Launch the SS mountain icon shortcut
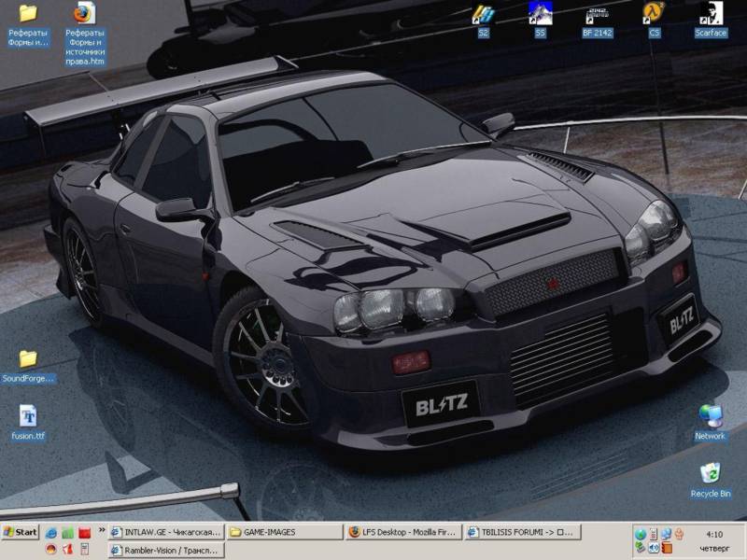Viewport: 747px width, 560px height. pyautogui.click(x=541, y=15)
